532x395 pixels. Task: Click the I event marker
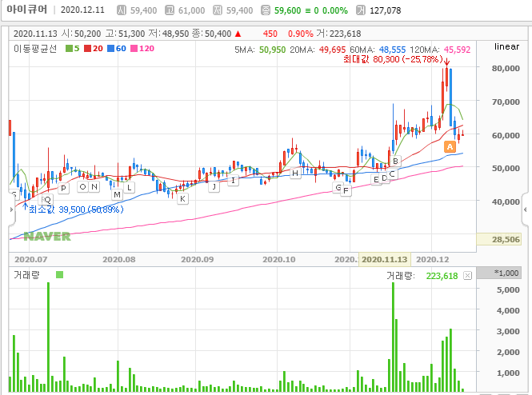point(233,181)
